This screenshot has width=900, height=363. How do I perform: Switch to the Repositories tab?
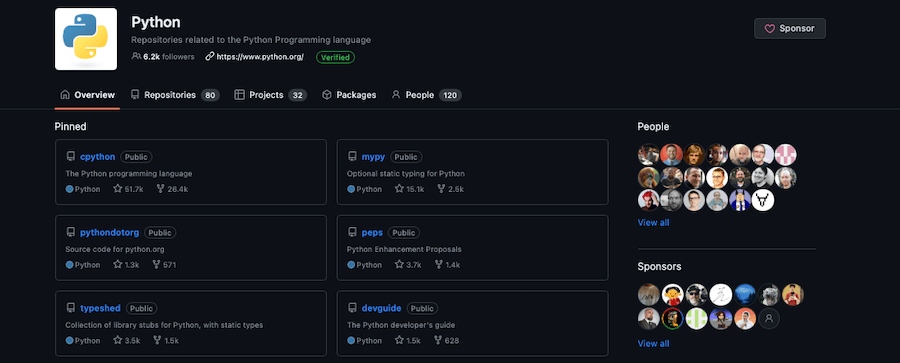coord(174,95)
